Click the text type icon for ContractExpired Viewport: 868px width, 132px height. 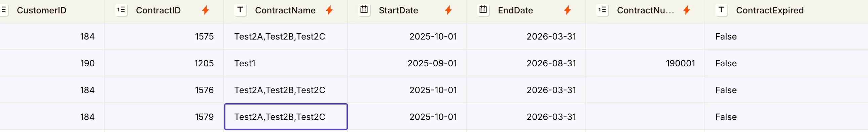[x=721, y=10]
